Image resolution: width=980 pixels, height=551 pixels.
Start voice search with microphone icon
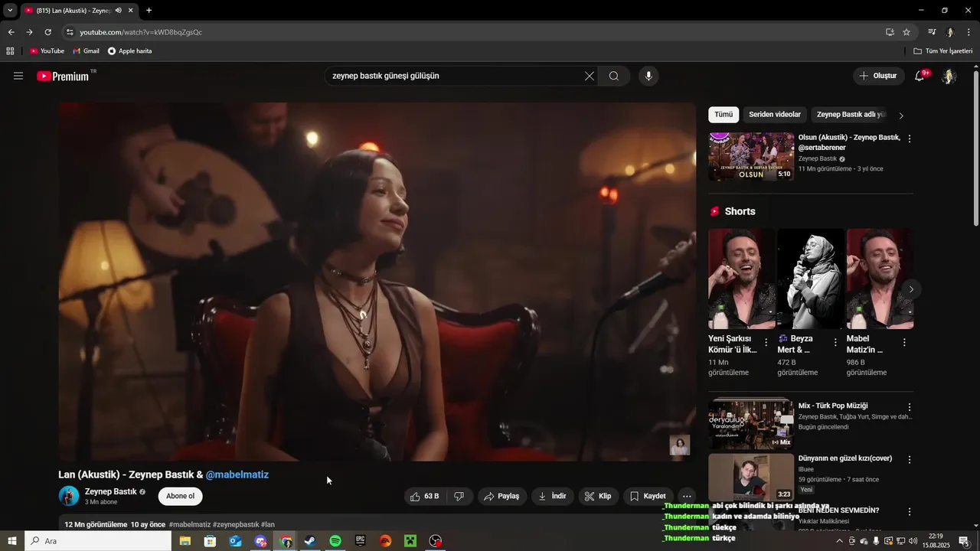tap(648, 76)
